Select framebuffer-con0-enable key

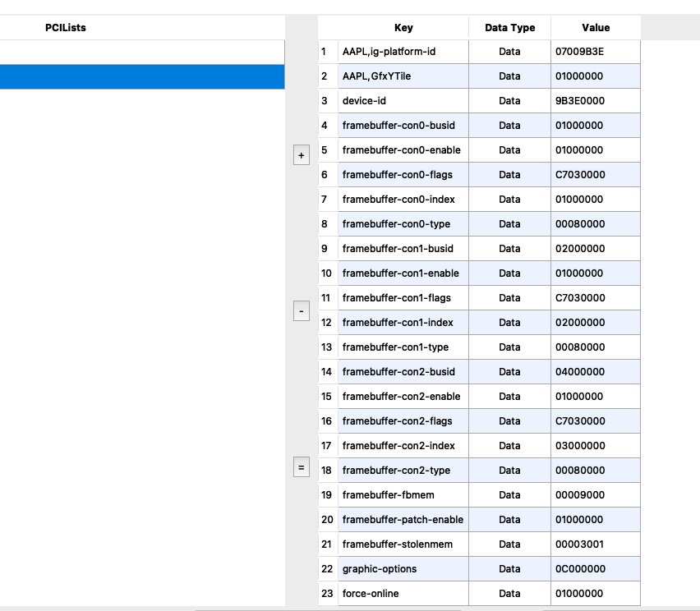(403, 150)
